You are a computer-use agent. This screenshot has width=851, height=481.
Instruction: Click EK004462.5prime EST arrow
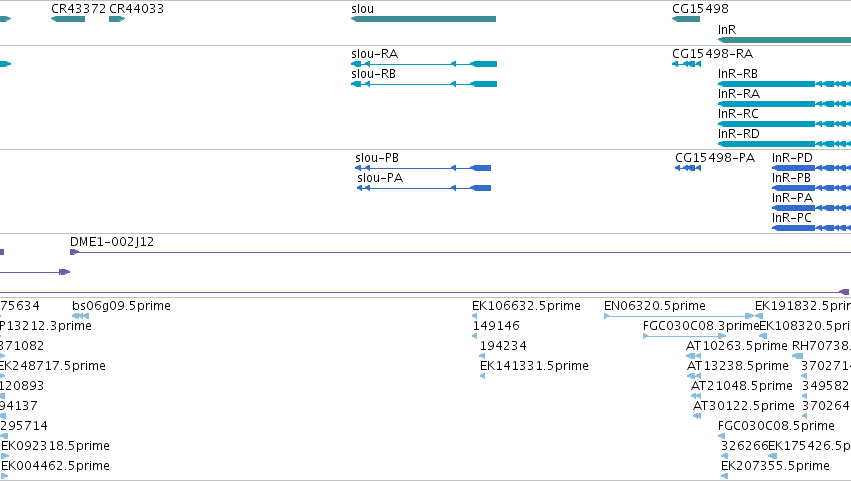[4, 476]
